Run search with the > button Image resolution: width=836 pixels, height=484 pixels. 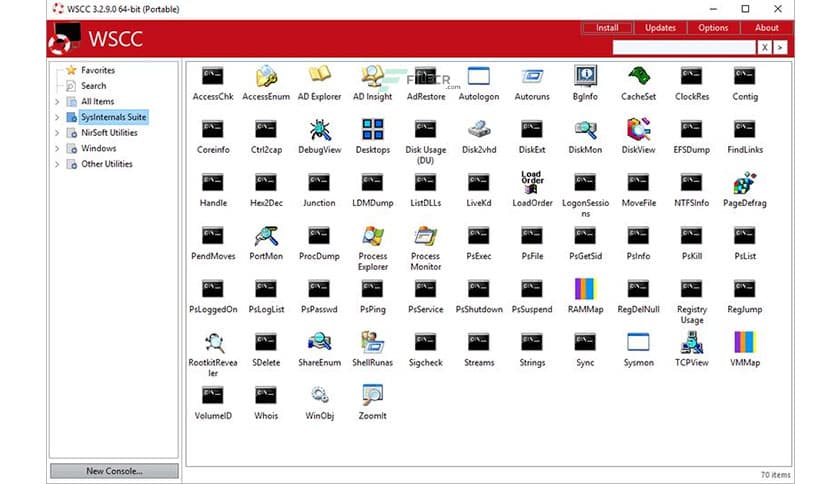780,47
